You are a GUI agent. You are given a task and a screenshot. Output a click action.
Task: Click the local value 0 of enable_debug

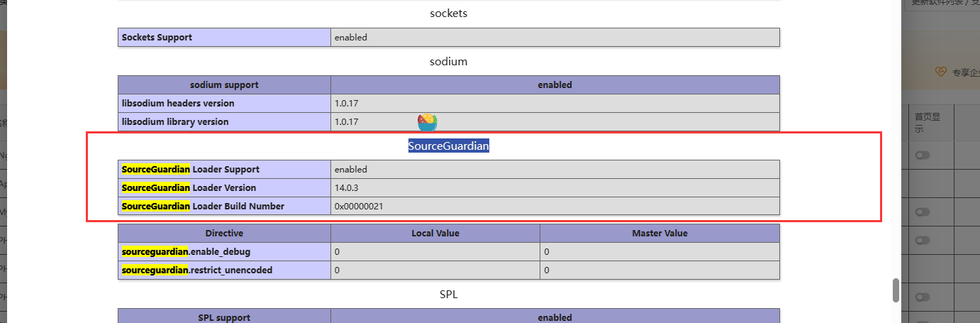click(338, 252)
